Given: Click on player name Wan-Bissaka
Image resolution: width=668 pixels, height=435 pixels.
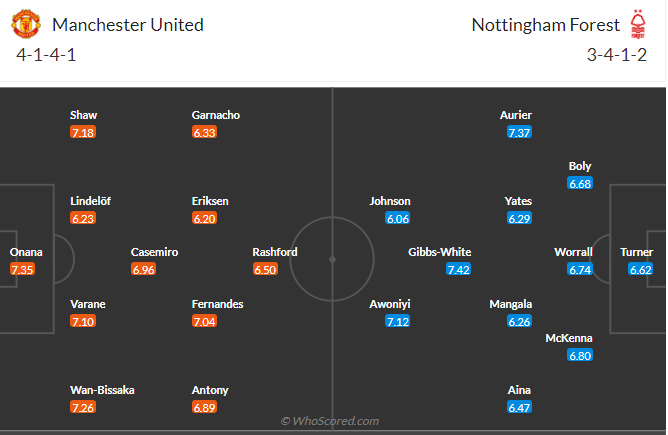Looking at the screenshot, I should click(x=102, y=390).
